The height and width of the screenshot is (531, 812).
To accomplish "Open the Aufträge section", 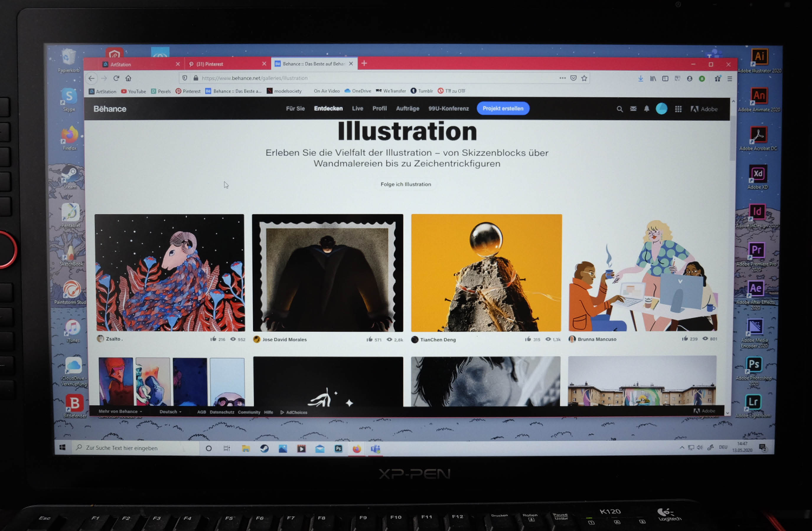I will click(407, 109).
